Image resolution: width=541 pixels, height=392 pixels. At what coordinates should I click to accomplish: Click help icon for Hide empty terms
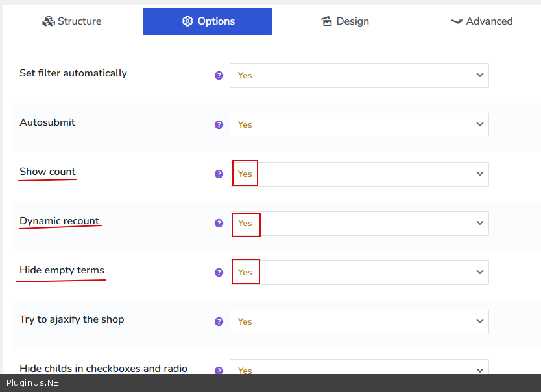point(219,272)
